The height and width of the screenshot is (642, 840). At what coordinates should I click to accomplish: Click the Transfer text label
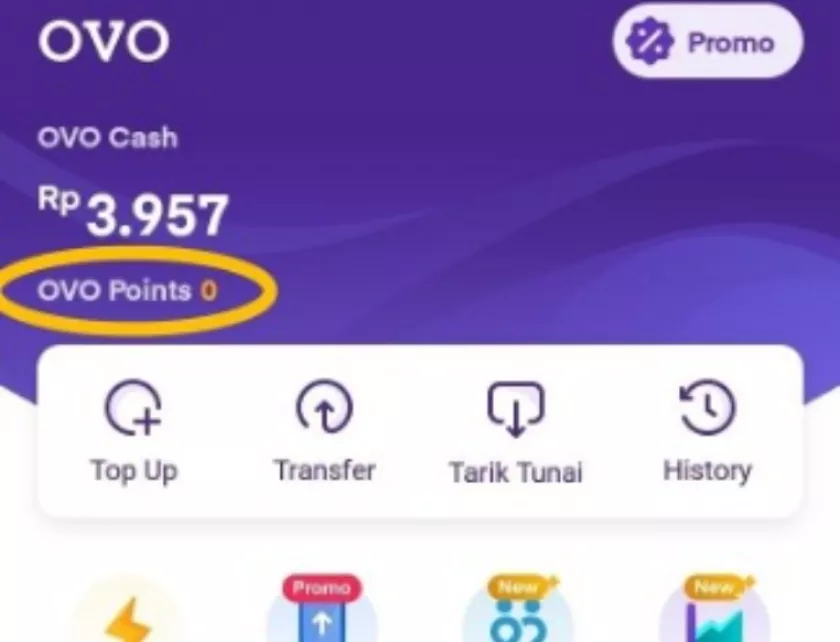pyautogui.click(x=325, y=471)
